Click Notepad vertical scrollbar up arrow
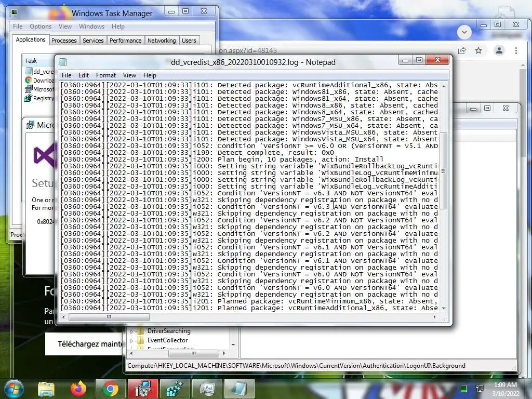 444,86
